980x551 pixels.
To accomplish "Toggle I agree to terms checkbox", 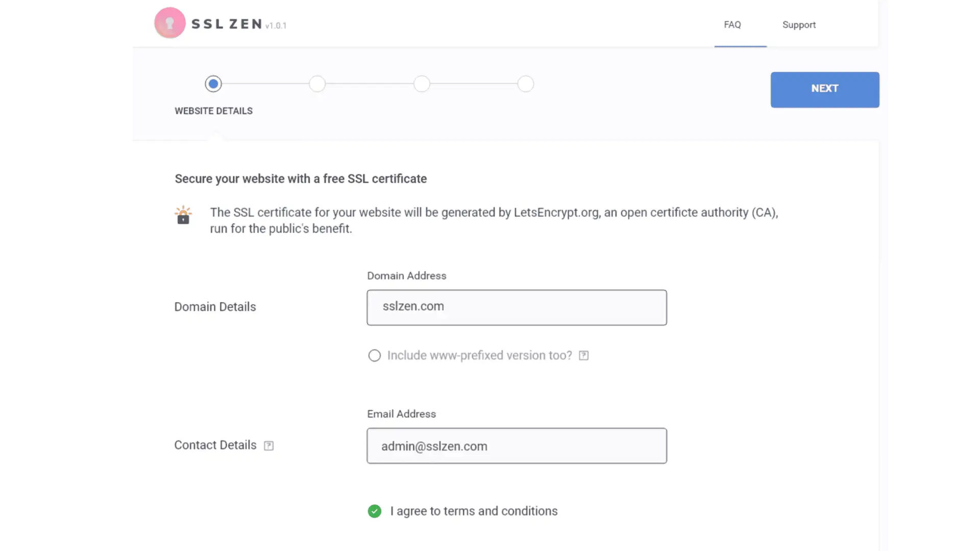I will tap(375, 511).
